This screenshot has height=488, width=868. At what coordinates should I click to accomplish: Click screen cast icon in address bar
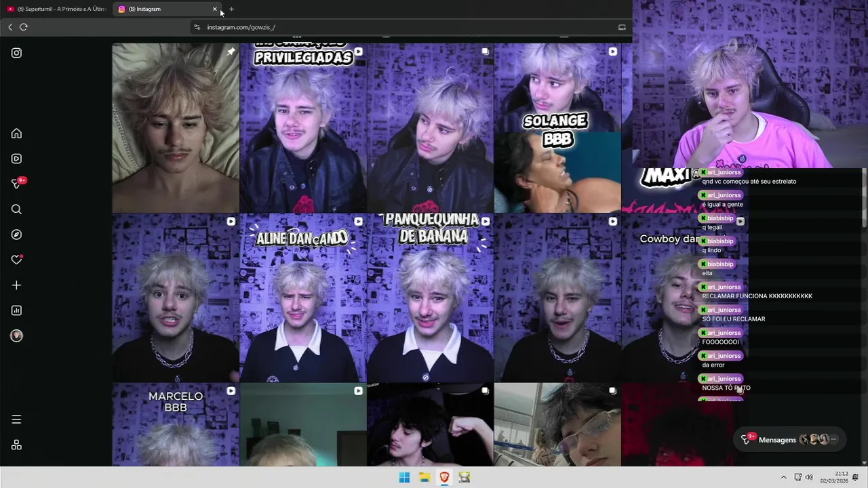622,27
